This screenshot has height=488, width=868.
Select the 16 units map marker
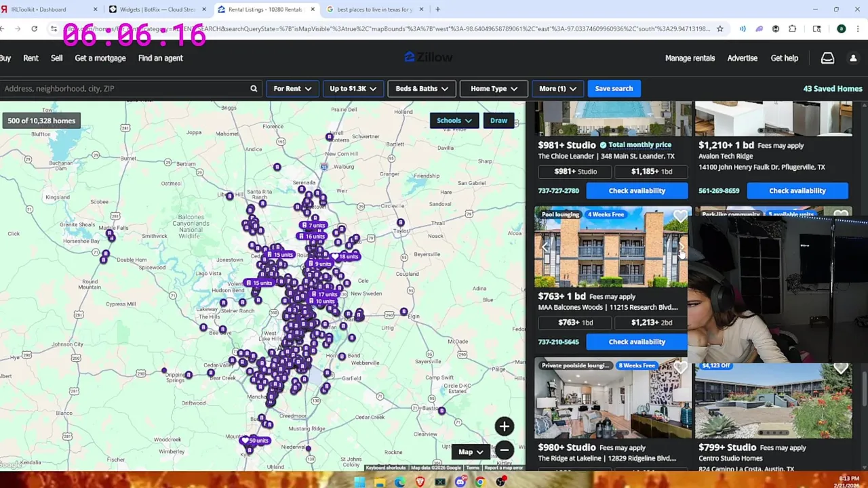coord(313,237)
